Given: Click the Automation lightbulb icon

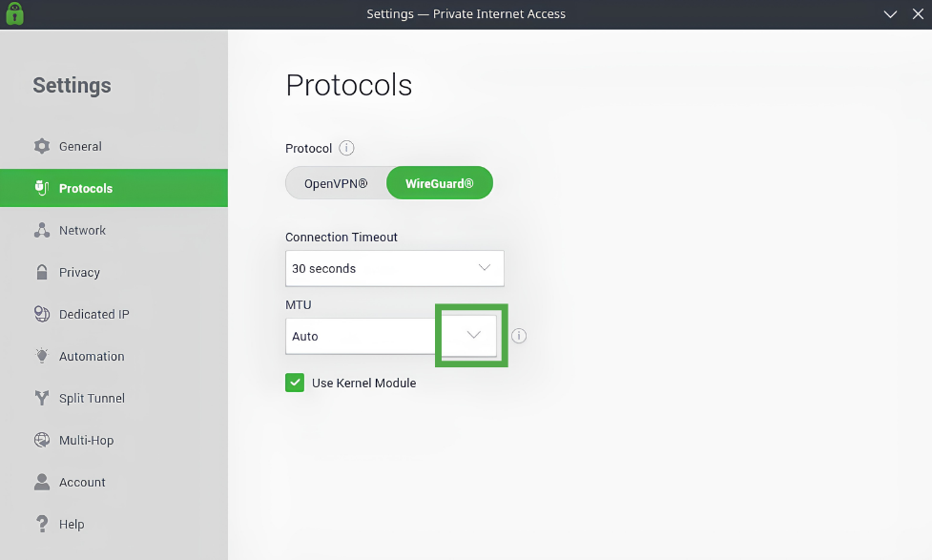Looking at the screenshot, I should tap(42, 356).
